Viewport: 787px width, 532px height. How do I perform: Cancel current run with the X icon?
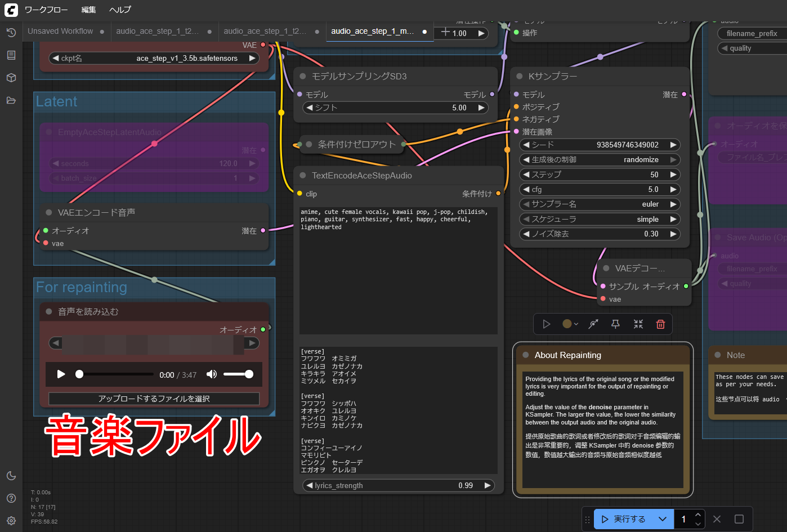pos(717,519)
